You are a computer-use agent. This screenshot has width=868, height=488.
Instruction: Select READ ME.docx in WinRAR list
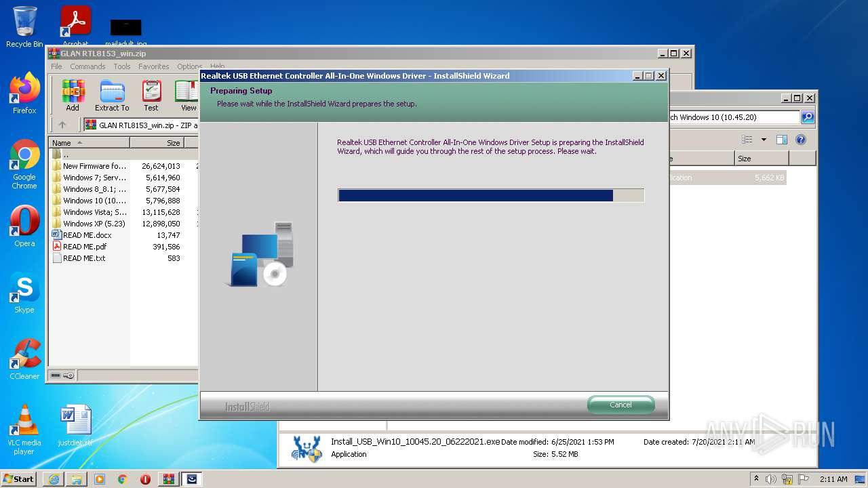coord(123,235)
